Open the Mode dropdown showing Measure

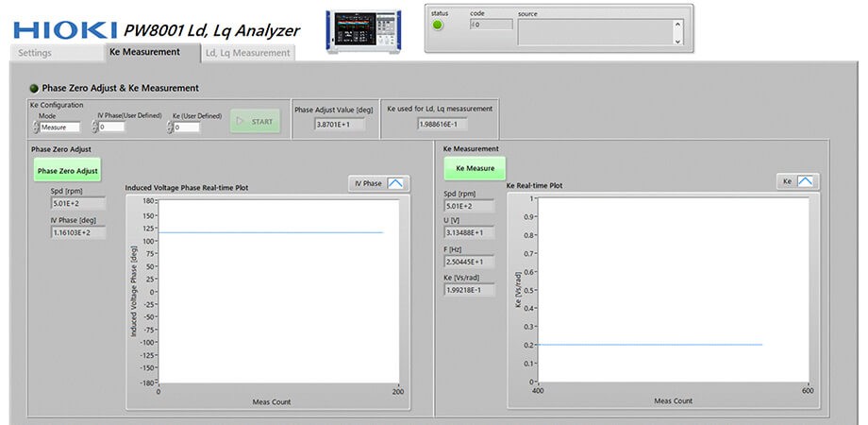[x=60, y=127]
